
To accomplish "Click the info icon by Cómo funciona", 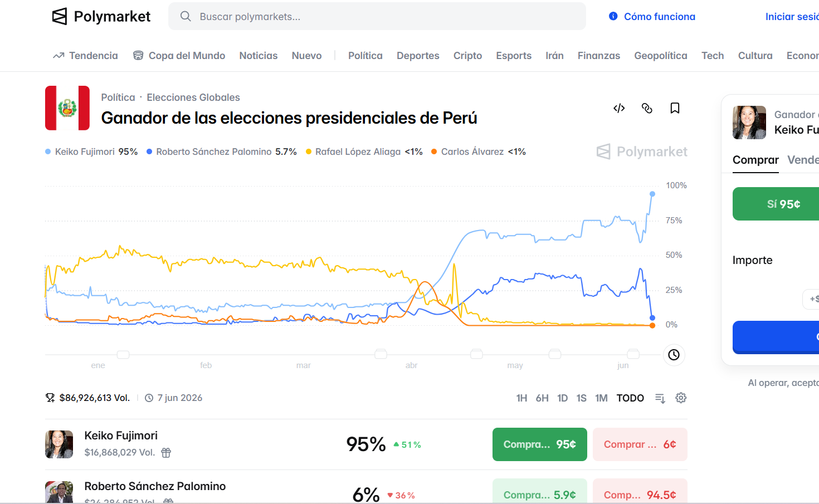I will click(613, 16).
